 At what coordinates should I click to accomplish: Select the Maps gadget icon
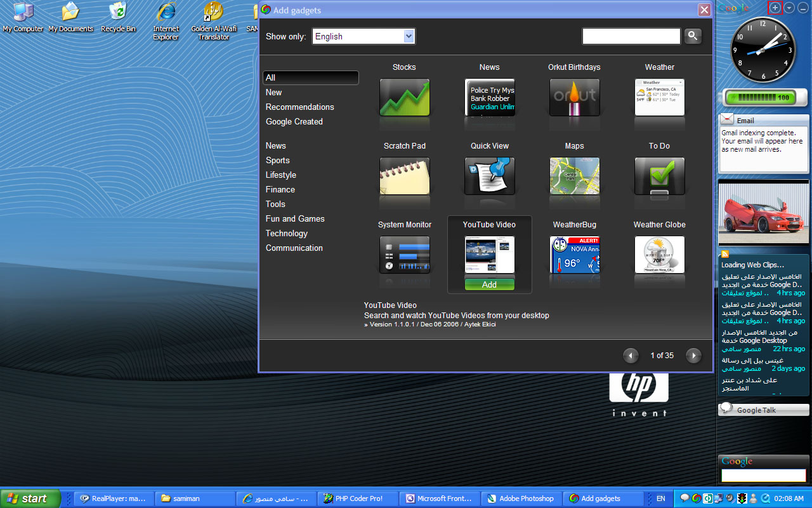point(575,176)
